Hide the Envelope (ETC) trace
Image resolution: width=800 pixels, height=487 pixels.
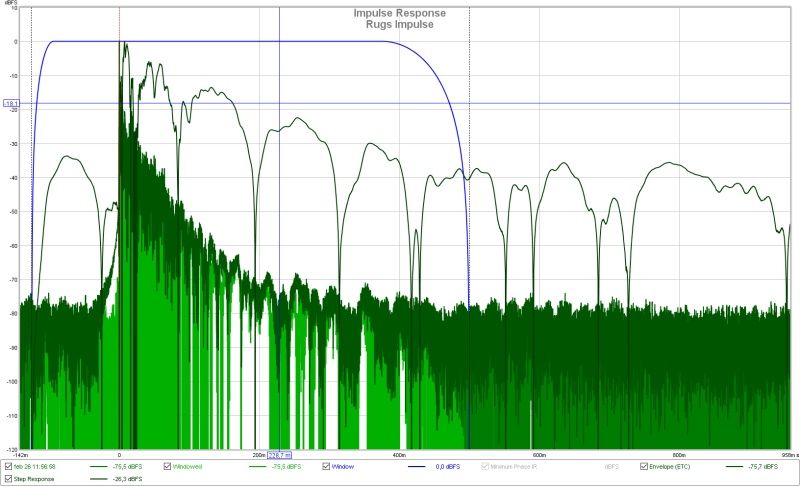(x=641, y=466)
